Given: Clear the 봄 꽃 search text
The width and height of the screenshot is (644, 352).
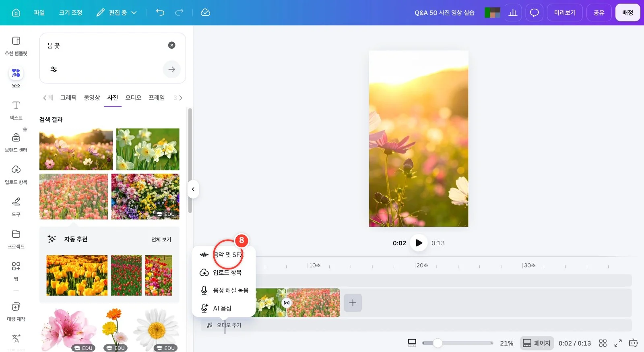Looking at the screenshot, I should (x=172, y=45).
